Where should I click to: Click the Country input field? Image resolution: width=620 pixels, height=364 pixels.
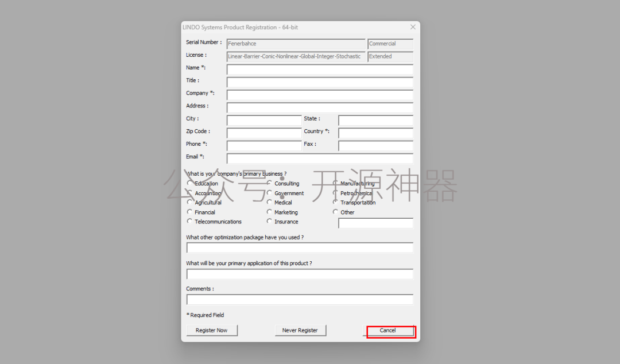click(375, 133)
